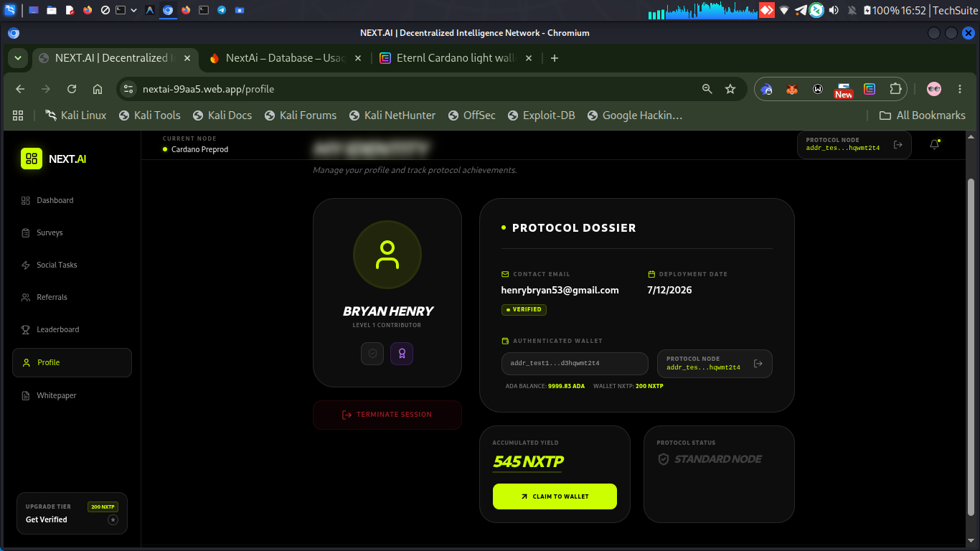Click the Cardano Preprod current node indicator
This screenshot has height=551, width=980.
(x=195, y=149)
